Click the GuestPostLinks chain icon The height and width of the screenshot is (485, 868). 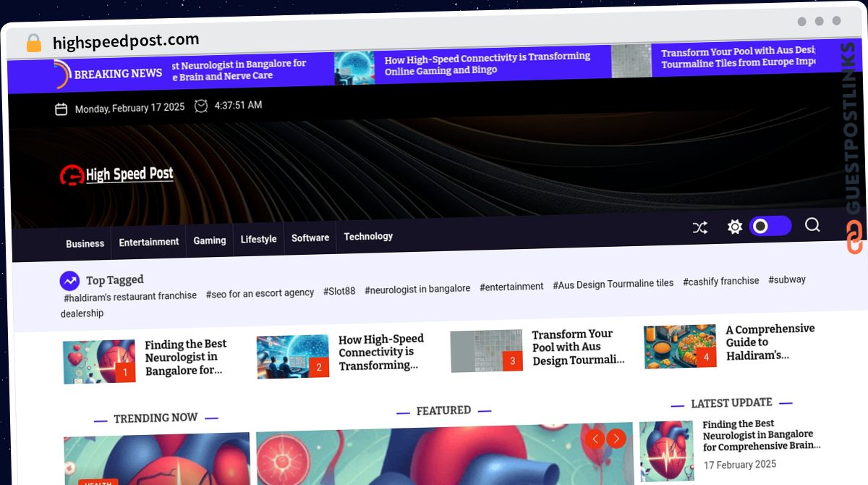[854, 237]
